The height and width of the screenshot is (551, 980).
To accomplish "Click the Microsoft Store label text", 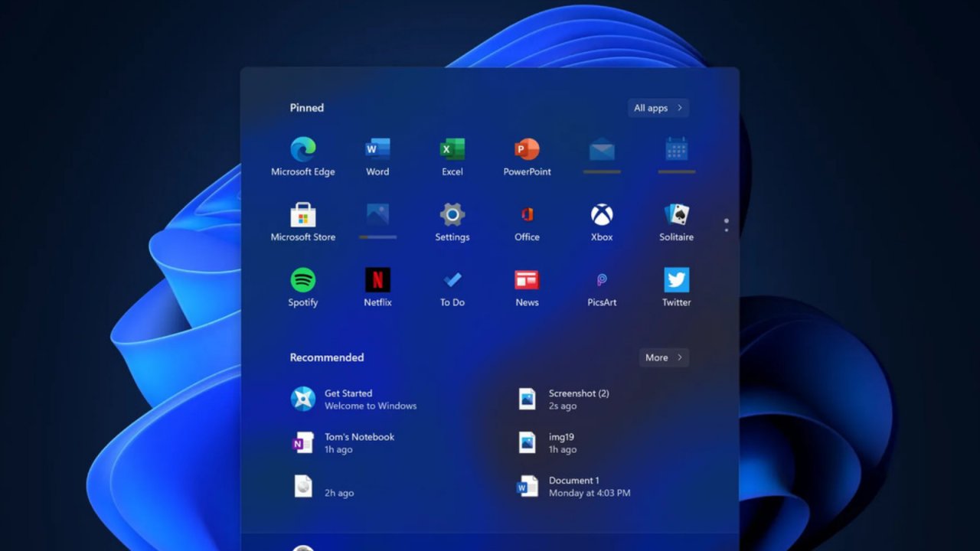I will click(x=303, y=237).
